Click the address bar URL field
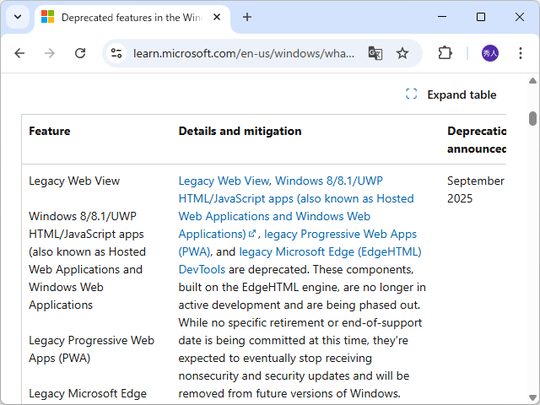Image resolution: width=540 pixels, height=405 pixels. [x=244, y=53]
